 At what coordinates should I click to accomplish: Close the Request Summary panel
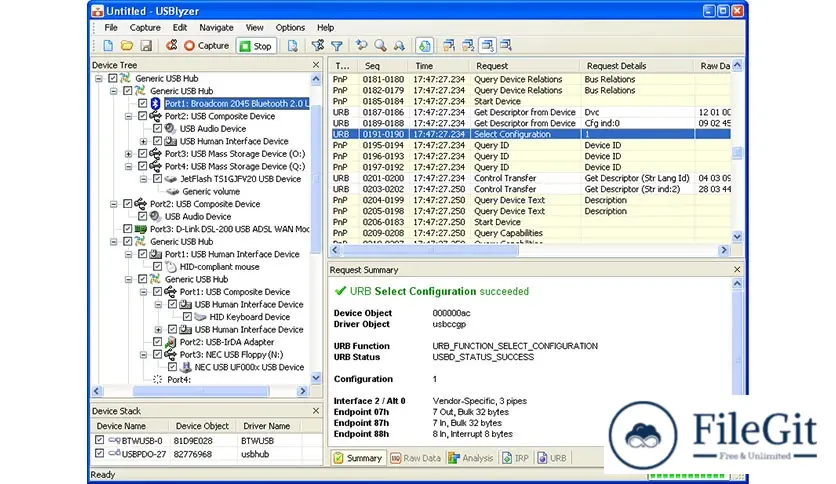(737, 270)
